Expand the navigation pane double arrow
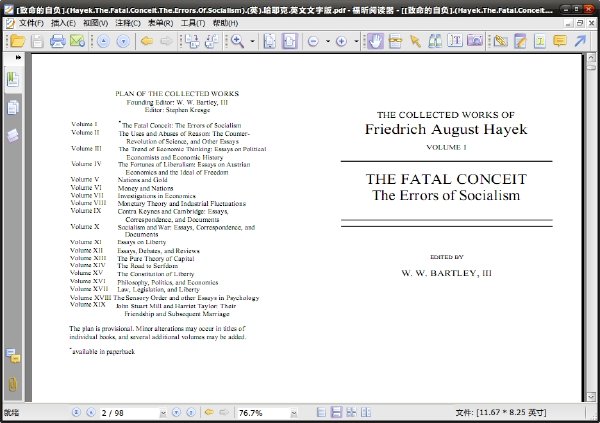This screenshot has width=600, height=423. click(x=18, y=57)
